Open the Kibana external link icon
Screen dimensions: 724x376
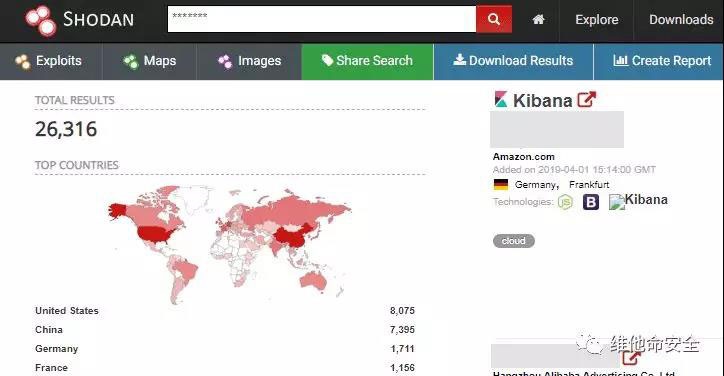coord(586,99)
